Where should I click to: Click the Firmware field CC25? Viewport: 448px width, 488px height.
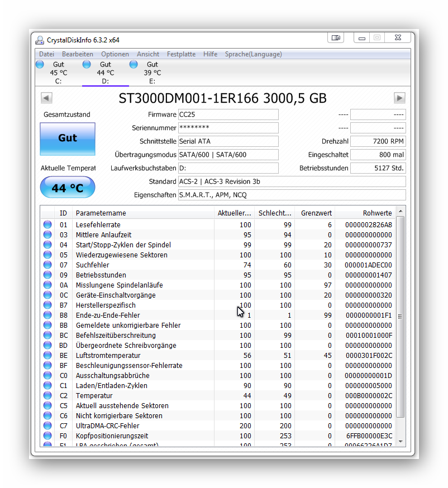[x=228, y=114]
